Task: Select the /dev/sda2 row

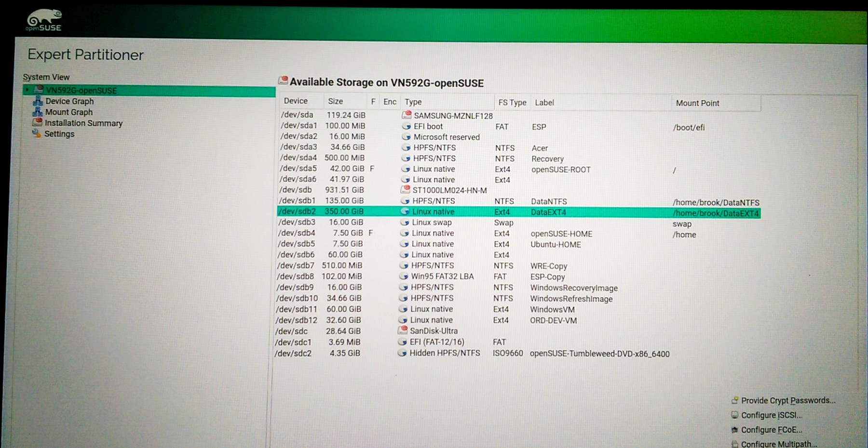Action: click(x=520, y=137)
